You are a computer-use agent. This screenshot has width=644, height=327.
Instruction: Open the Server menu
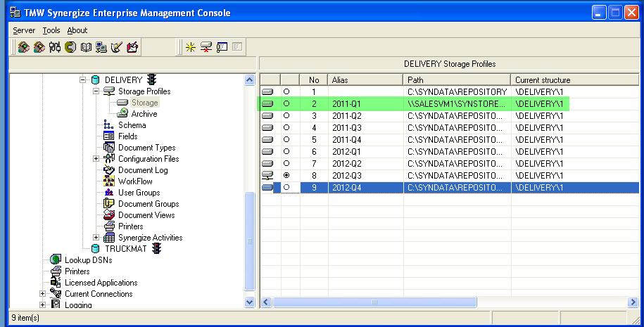point(23,30)
